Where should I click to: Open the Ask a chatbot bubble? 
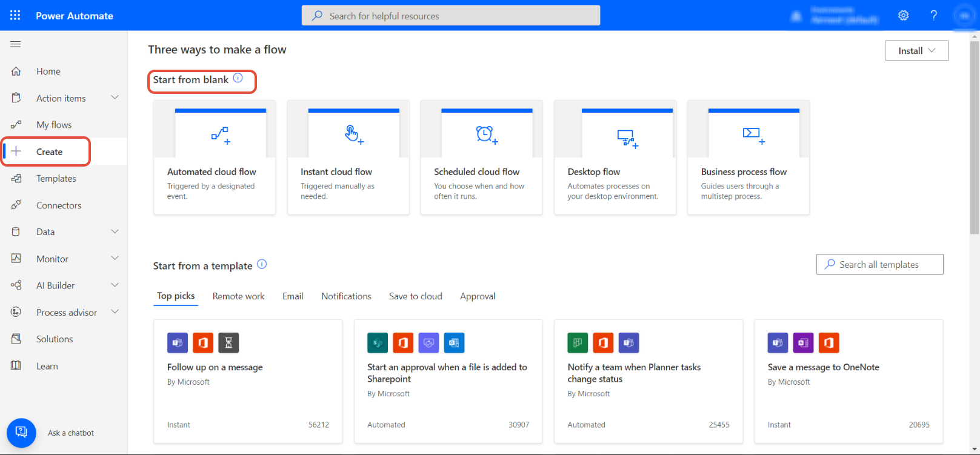21,433
